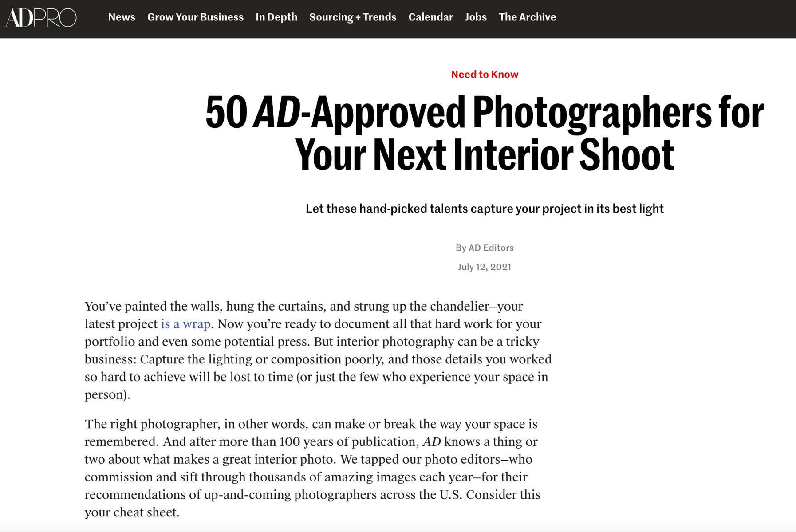Screen dimensions: 796x532
Task: Go to the Jobs page
Action: [x=476, y=17]
